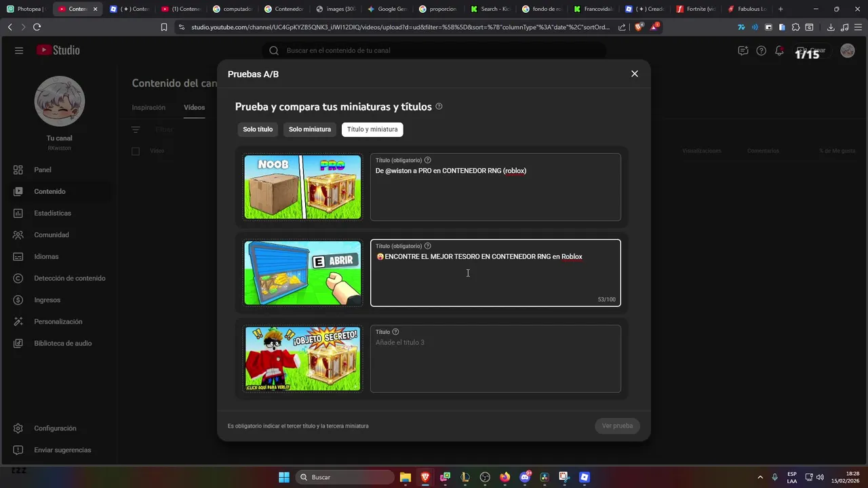Viewport: 868px width, 488px height.
Task: Click the help icon beside the A/B heading
Action: point(439,106)
